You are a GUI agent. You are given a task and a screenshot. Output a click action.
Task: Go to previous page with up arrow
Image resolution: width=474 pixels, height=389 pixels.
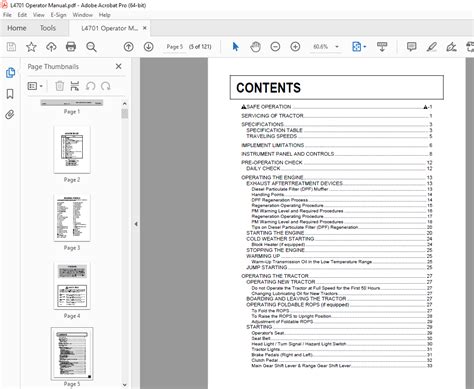tap(129, 47)
